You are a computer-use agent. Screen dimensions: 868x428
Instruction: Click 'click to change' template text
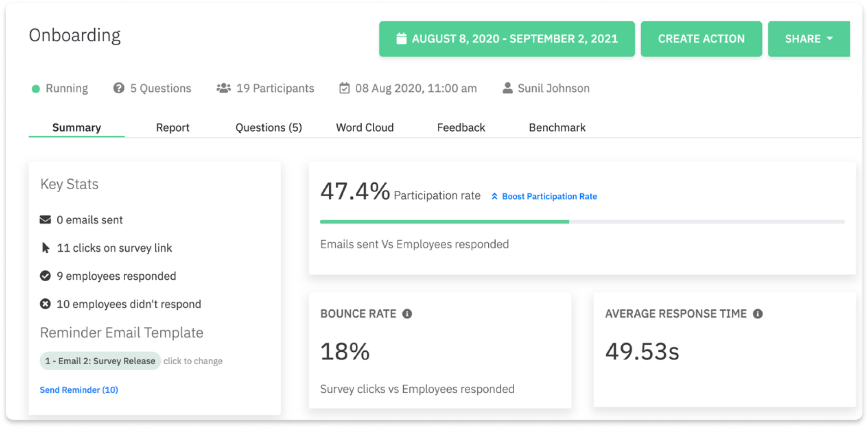(193, 361)
